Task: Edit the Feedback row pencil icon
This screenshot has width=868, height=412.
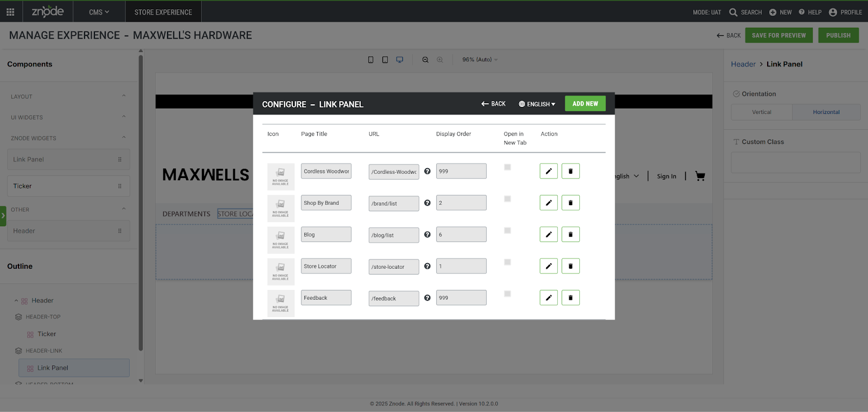Action: coord(548,297)
